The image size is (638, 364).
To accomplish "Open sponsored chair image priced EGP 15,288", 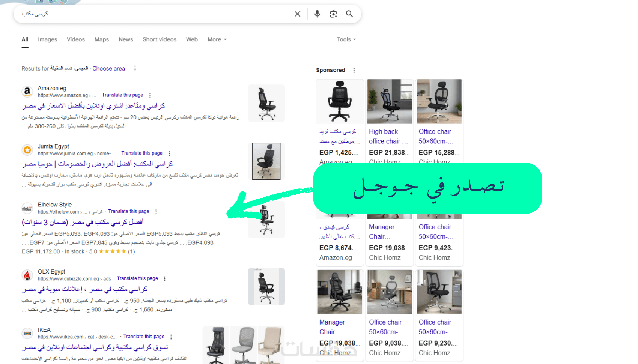I will (x=439, y=101).
